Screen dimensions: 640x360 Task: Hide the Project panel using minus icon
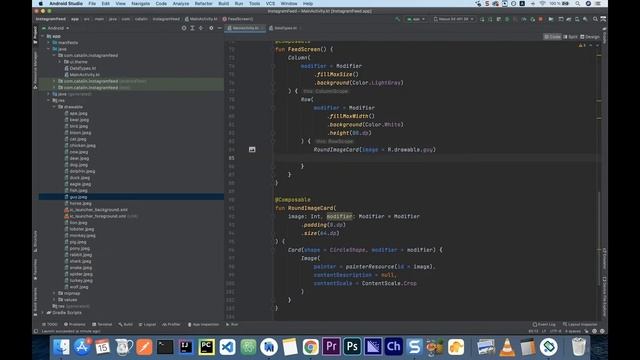[x=220, y=28]
